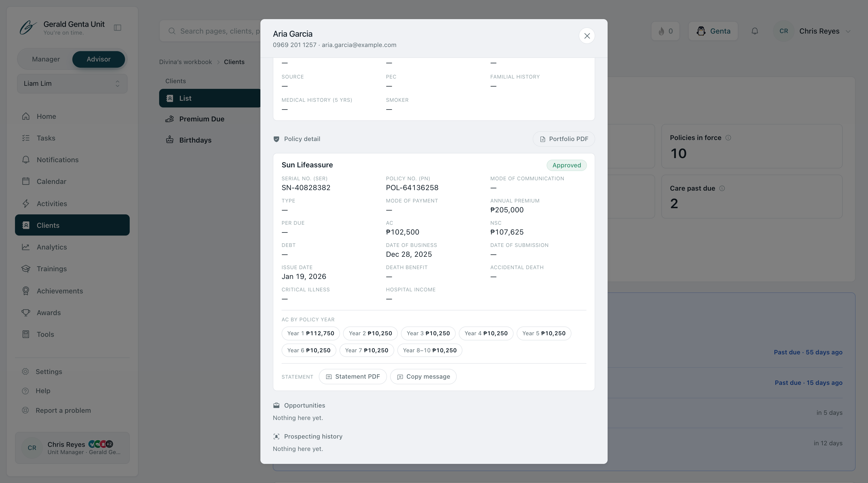Click policy number POL-64136258
The width and height of the screenshot is (868, 483).
coord(412,188)
